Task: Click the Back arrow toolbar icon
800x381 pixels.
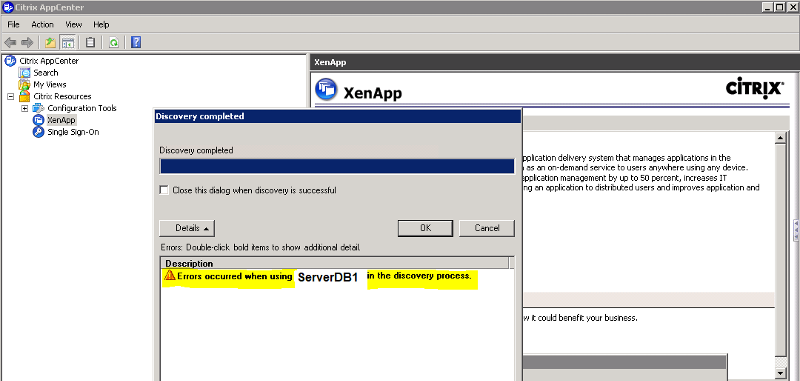Action: click(10, 42)
